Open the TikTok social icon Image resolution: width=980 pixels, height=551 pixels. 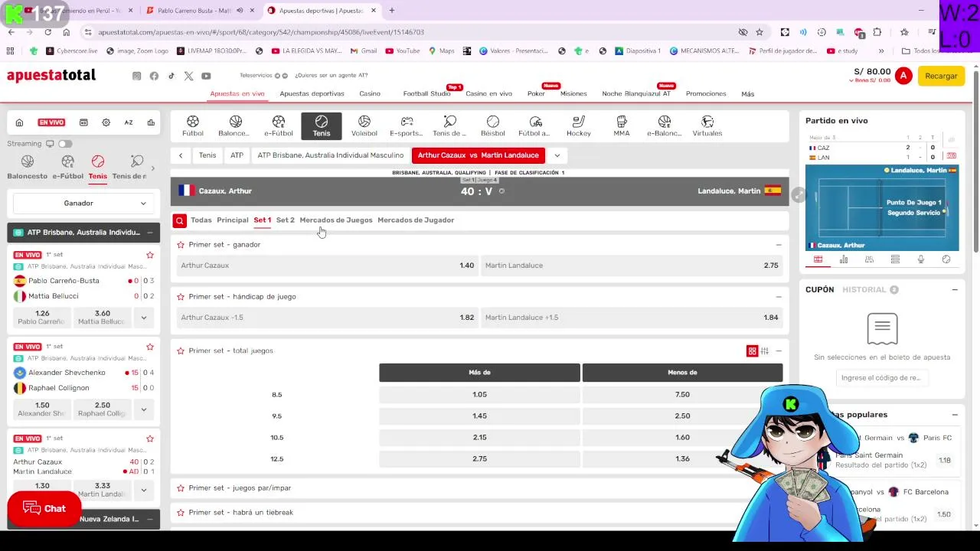171,76
